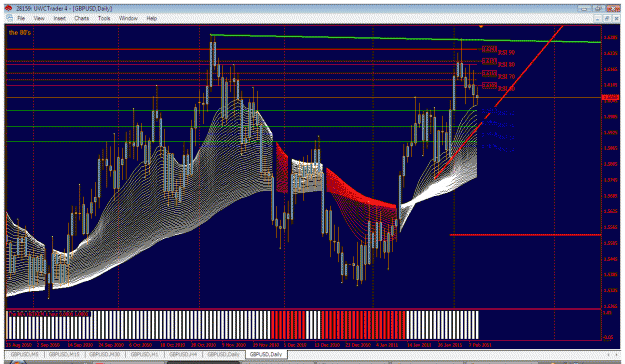
Task: Close the inner chart window from menu bar
Action: tap(616, 18)
